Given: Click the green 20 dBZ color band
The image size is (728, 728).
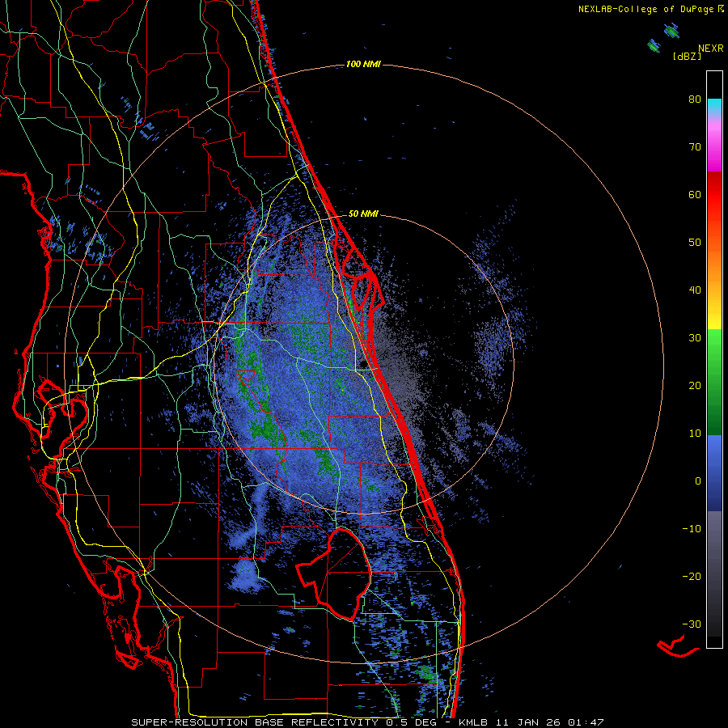Looking at the screenshot, I should pyautogui.click(x=714, y=385).
